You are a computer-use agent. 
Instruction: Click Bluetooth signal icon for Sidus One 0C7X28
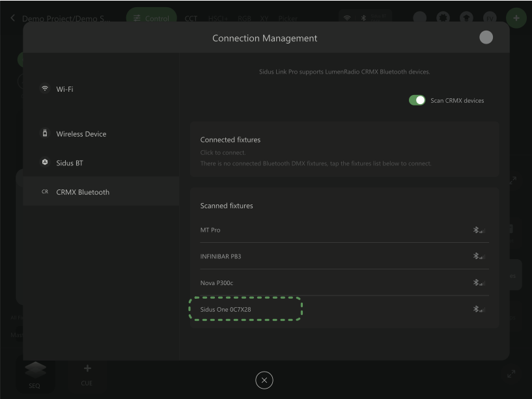479,309
